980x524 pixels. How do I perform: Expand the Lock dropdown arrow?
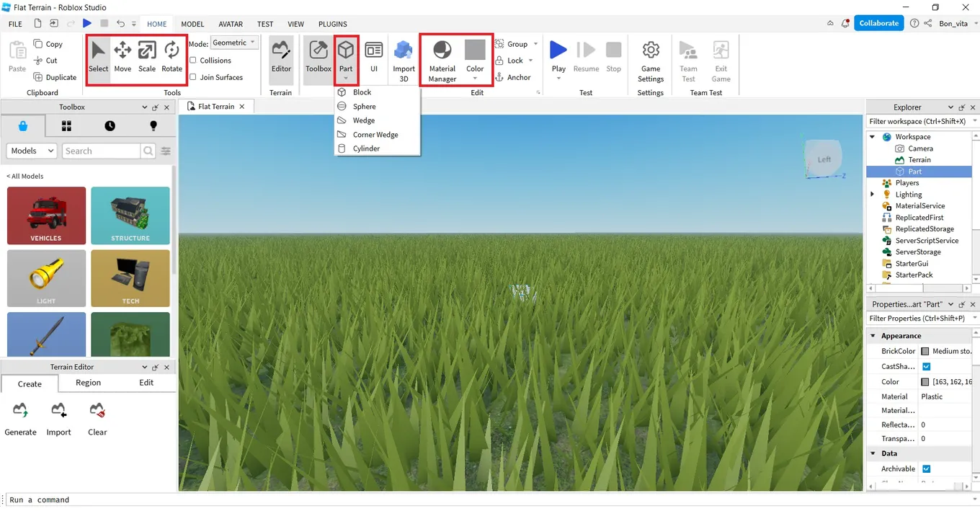[x=531, y=61]
